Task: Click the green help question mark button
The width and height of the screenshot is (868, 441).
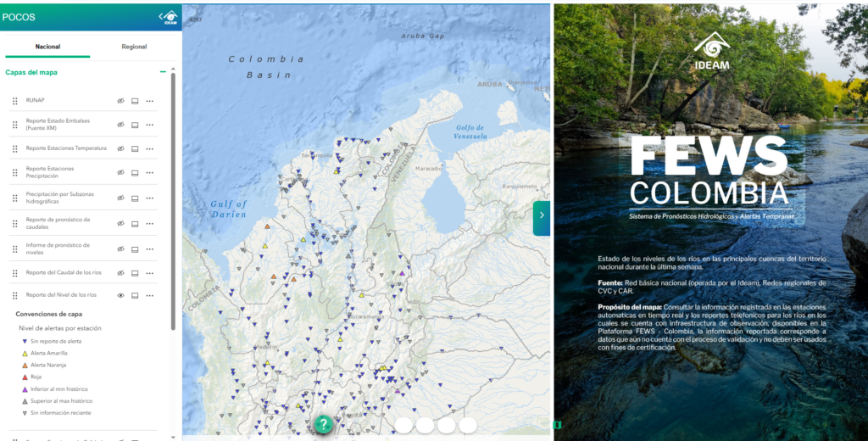Action: [323, 424]
